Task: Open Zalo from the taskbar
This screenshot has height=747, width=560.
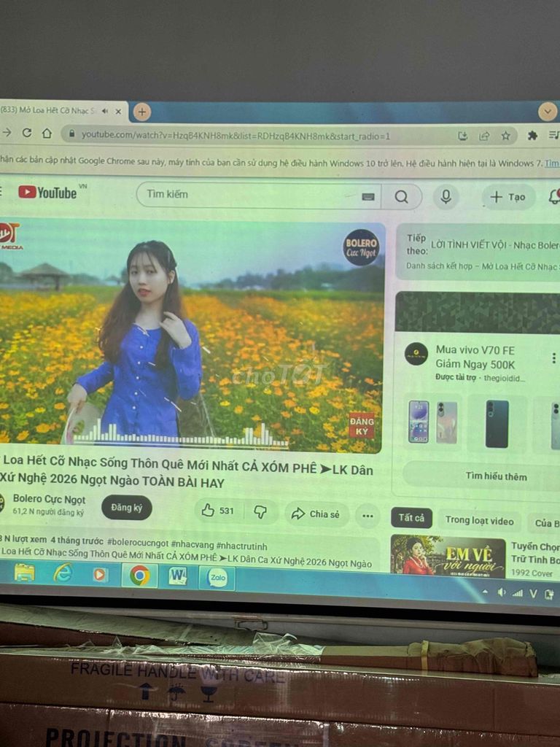Action: (x=217, y=578)
